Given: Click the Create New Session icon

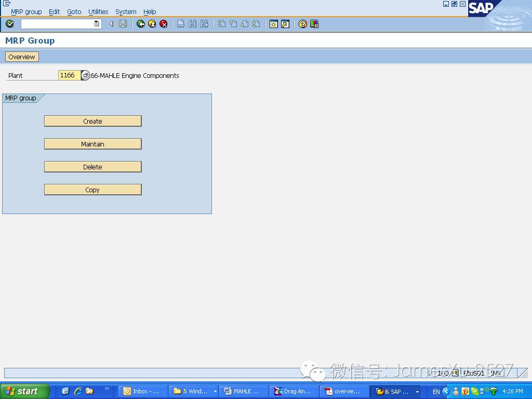Looking at the screenshot, I should (x=273, y=24).
